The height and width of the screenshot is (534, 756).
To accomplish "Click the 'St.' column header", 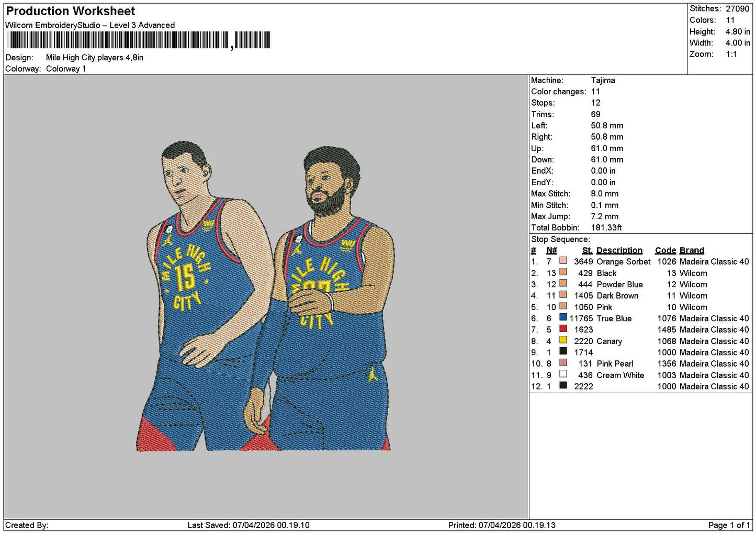I will 588,250.
